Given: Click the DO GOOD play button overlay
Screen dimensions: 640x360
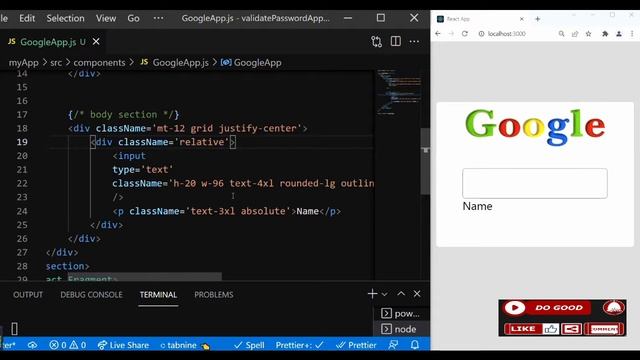Looking at the screenshot, I should (514, 307).
